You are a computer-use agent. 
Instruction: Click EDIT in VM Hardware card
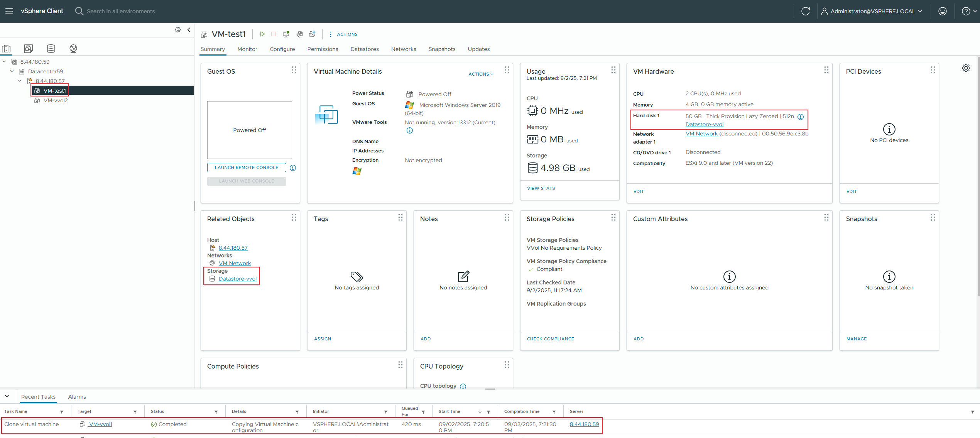[x=639, y=192]
